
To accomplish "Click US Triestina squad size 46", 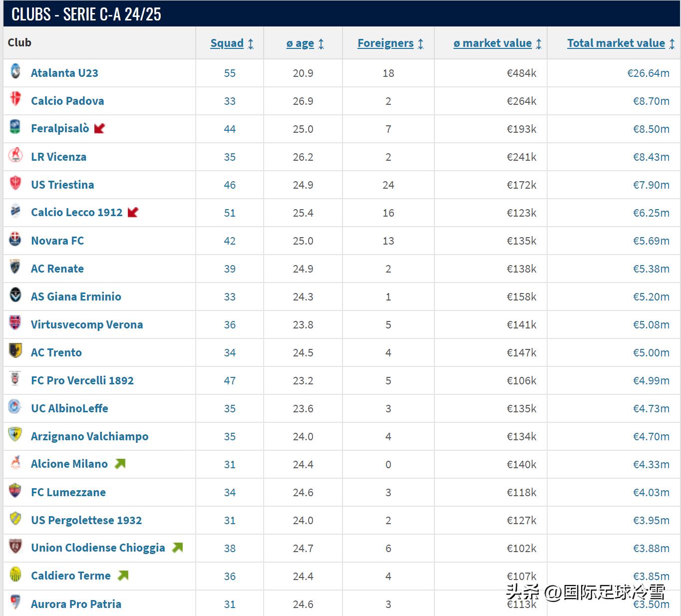I will tap(230, 185).
